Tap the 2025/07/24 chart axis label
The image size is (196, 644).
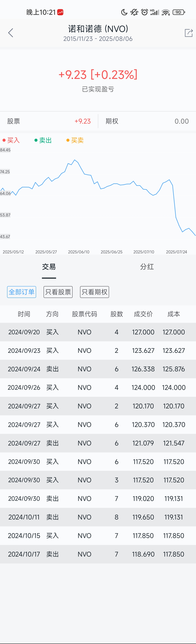tap(177, 252)
